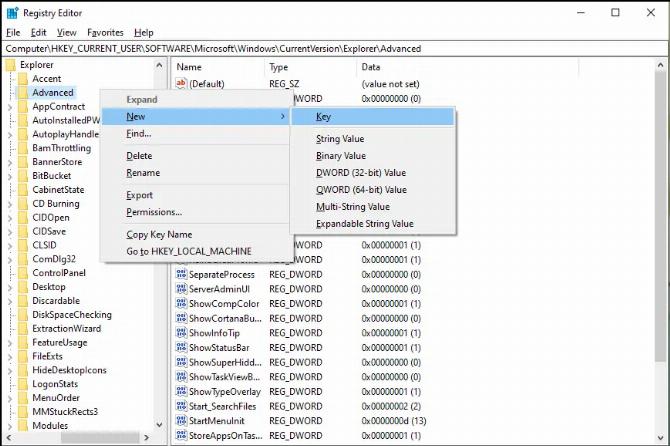Click the MenuOrder folder icon
670x446 pixels.
click(x=23, y=398)
